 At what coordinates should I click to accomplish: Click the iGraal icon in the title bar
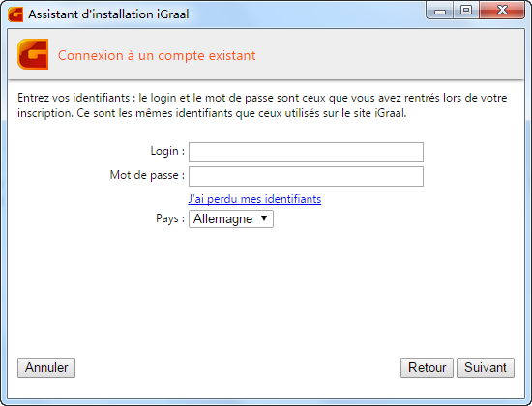(15, 14)
